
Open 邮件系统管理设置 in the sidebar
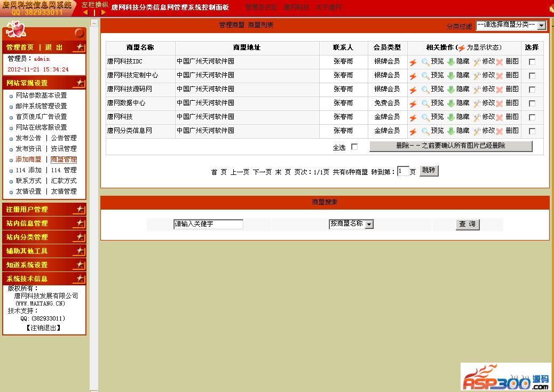tap(41, 106)
